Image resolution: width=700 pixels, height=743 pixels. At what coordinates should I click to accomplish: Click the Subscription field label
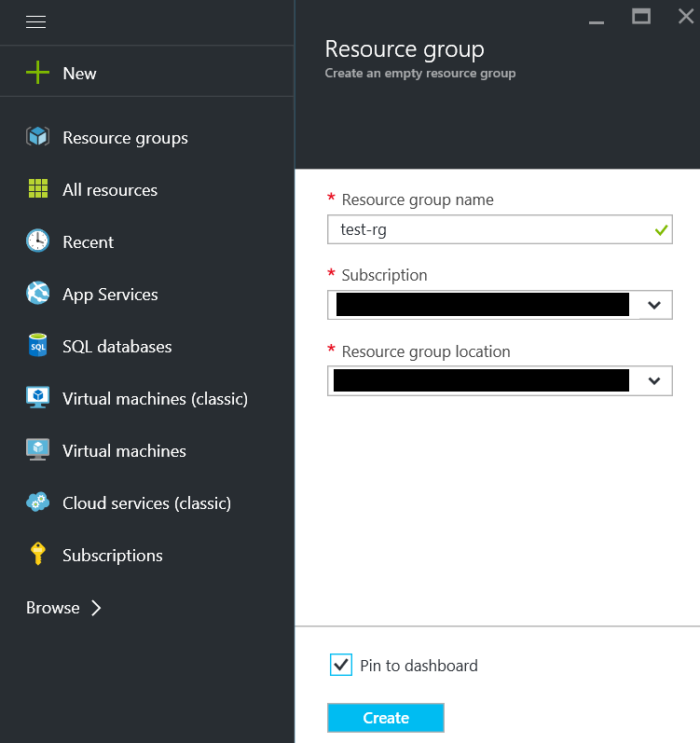coord(385,275)
